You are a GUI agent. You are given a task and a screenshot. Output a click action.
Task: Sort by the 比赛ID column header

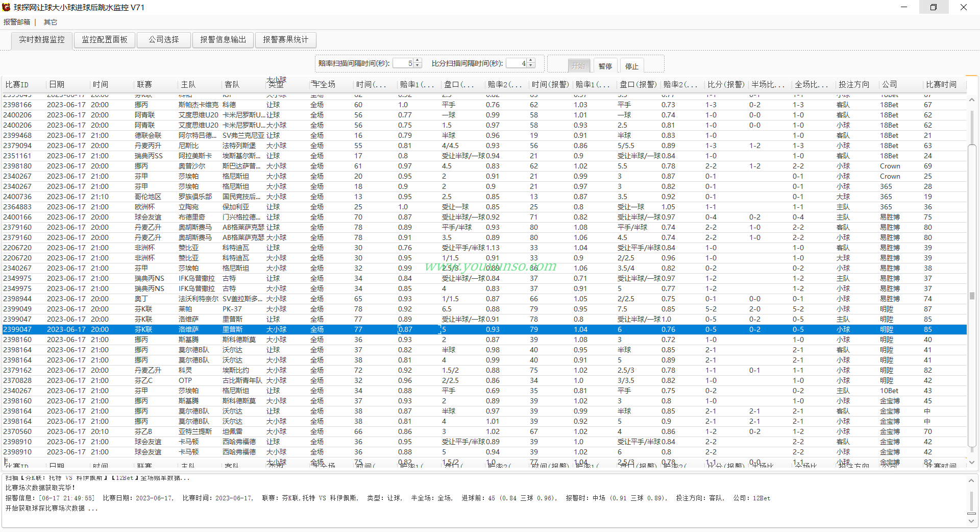coord(24,85)
